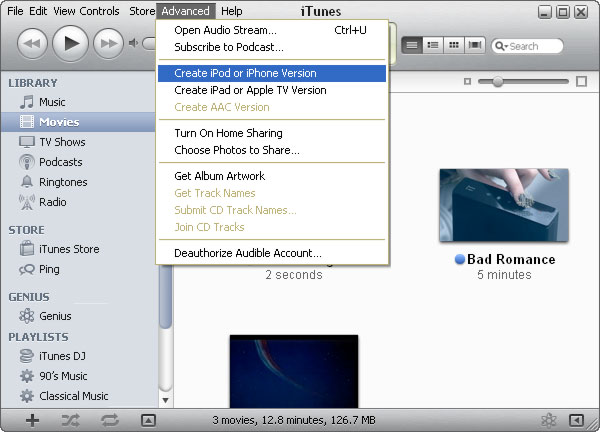Choose Create iPad or Apple TV Version
The width and height of the screenshot is (600, 432).
(x=272, y=90)
